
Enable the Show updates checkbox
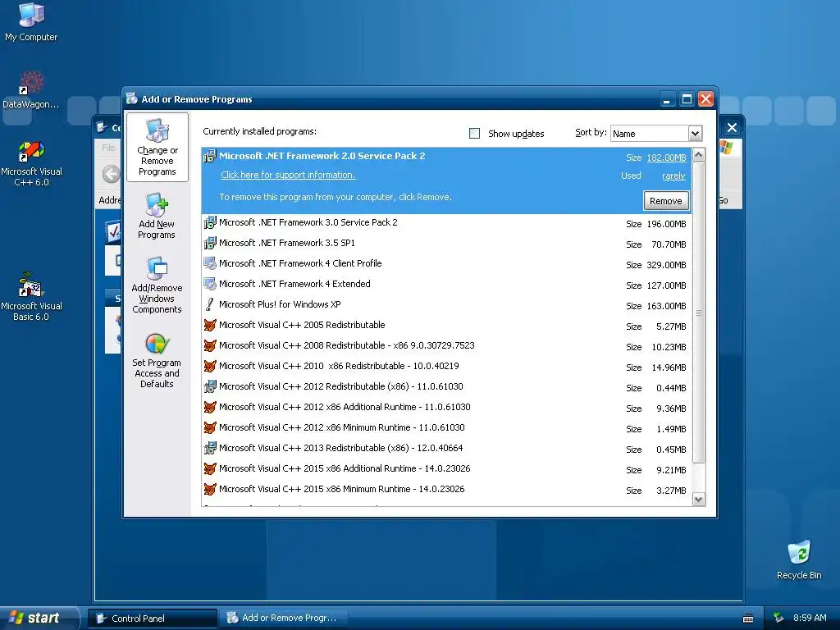coord(474,134)
